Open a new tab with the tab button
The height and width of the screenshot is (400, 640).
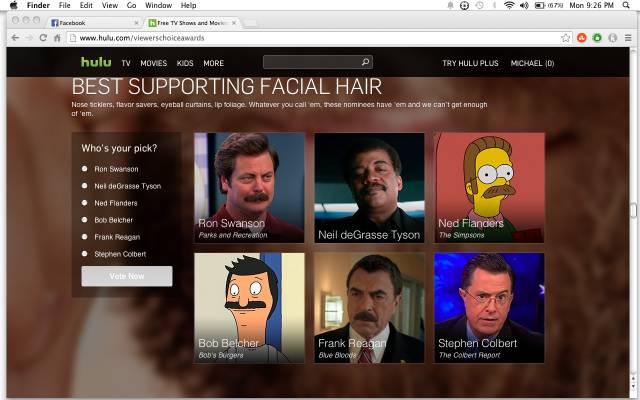point(251,23)
